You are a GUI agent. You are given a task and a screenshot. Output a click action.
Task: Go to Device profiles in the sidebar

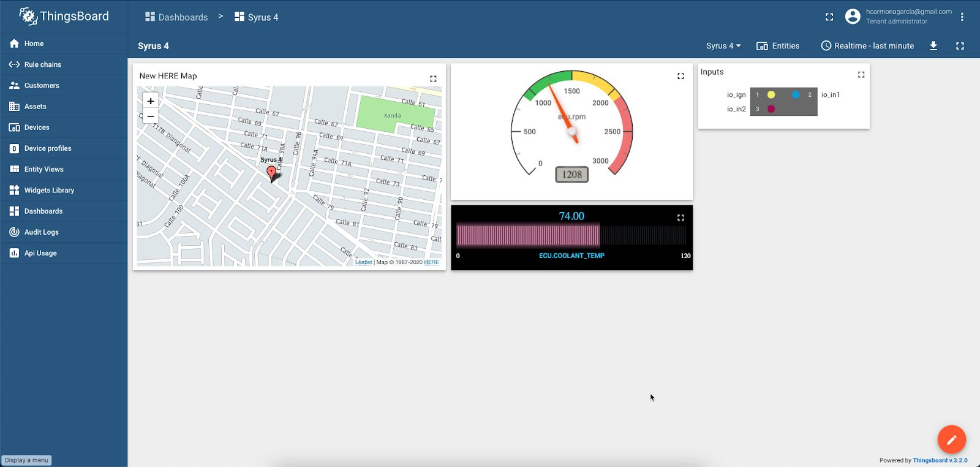click(x=48, y=148)
